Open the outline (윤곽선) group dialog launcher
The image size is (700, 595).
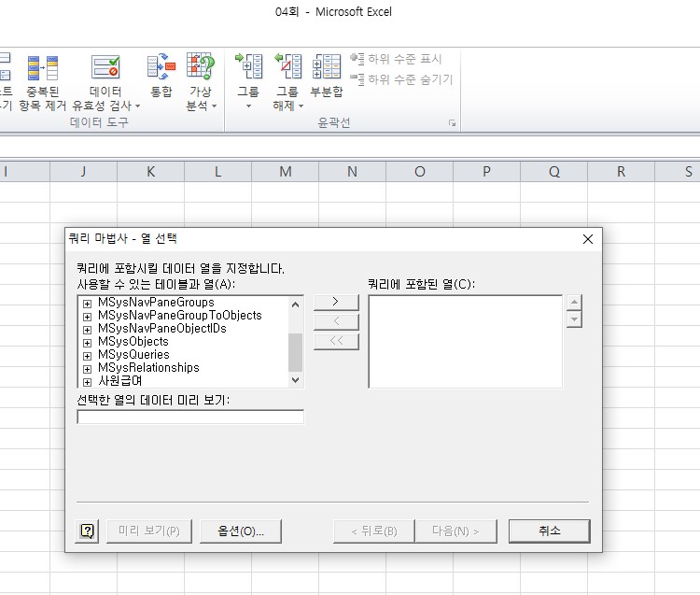[452, 123]
